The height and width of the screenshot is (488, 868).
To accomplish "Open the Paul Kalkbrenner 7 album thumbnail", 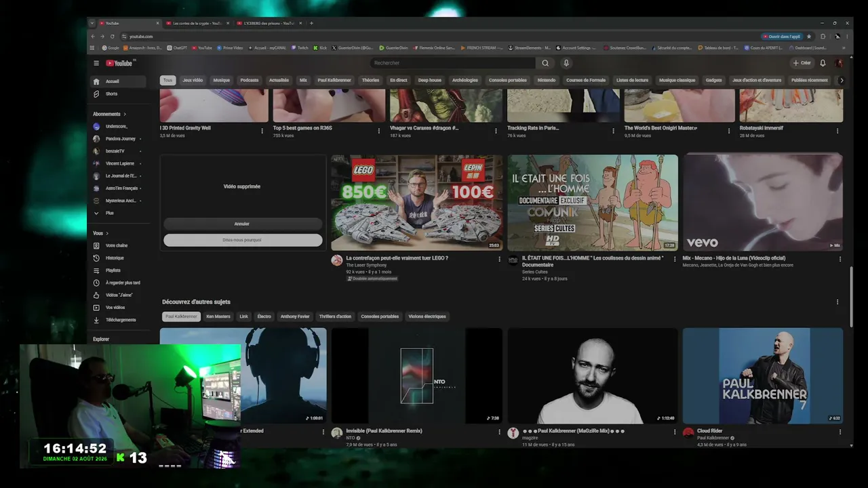I will point(763,376).
